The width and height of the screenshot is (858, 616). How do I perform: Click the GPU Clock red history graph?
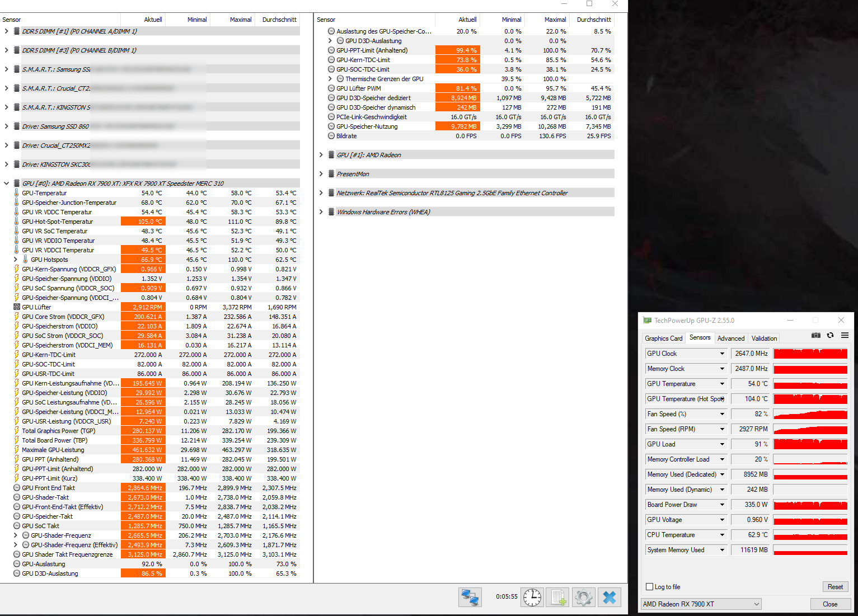810,354
